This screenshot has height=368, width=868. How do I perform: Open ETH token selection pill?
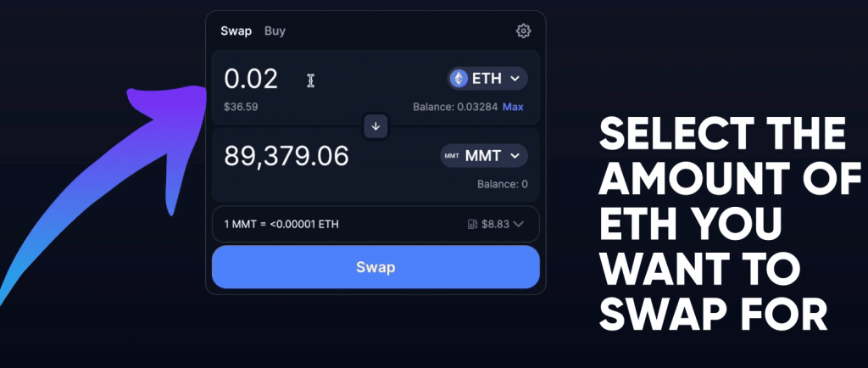pos(487,79)
